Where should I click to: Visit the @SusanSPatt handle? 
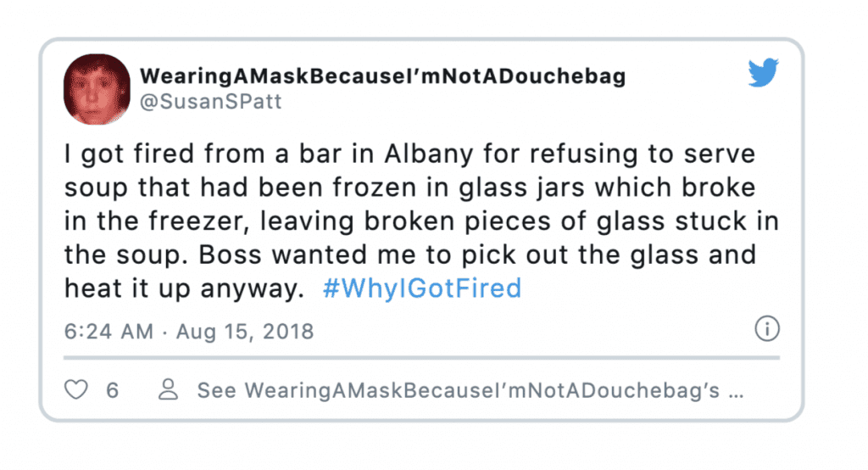click(x=211, y=102)
